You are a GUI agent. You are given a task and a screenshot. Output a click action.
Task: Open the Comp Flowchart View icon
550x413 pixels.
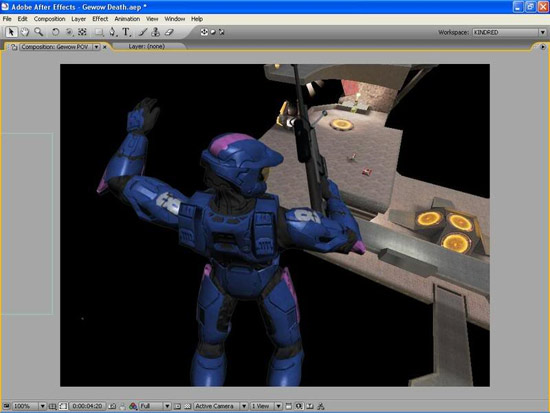point(321,406)
